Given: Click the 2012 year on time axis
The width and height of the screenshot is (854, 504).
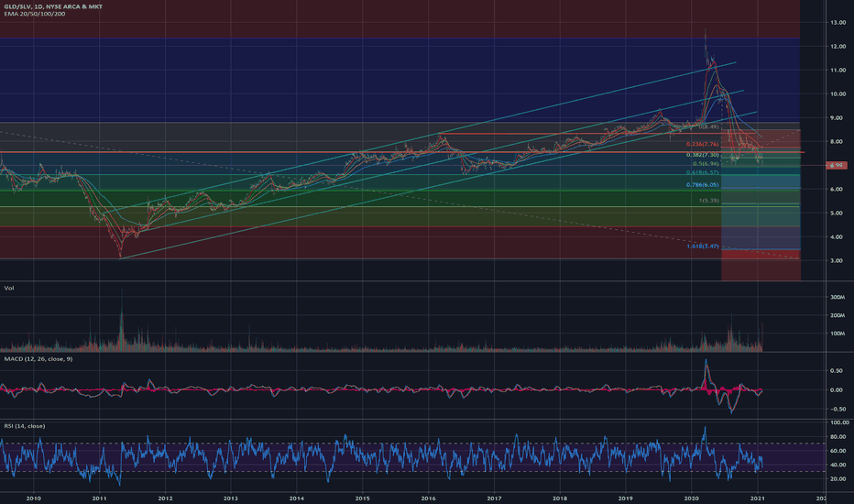Looking at the screenshot, I should (165, 498).
